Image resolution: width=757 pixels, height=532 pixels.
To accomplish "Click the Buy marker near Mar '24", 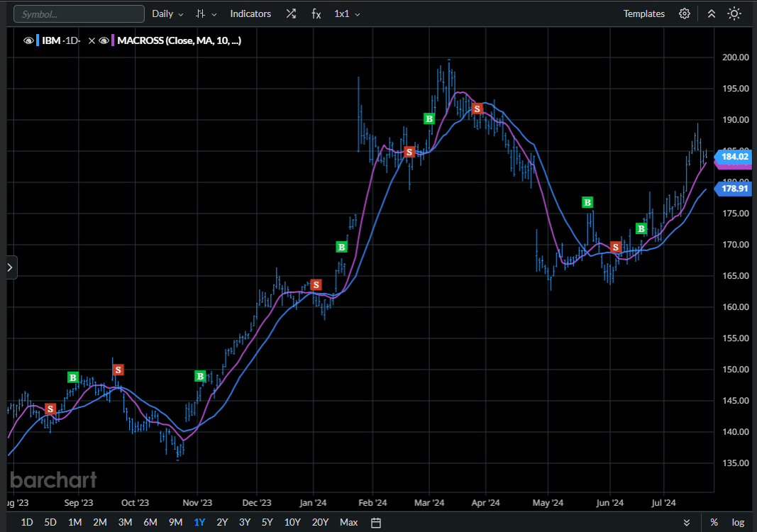I will coord(429,118).
